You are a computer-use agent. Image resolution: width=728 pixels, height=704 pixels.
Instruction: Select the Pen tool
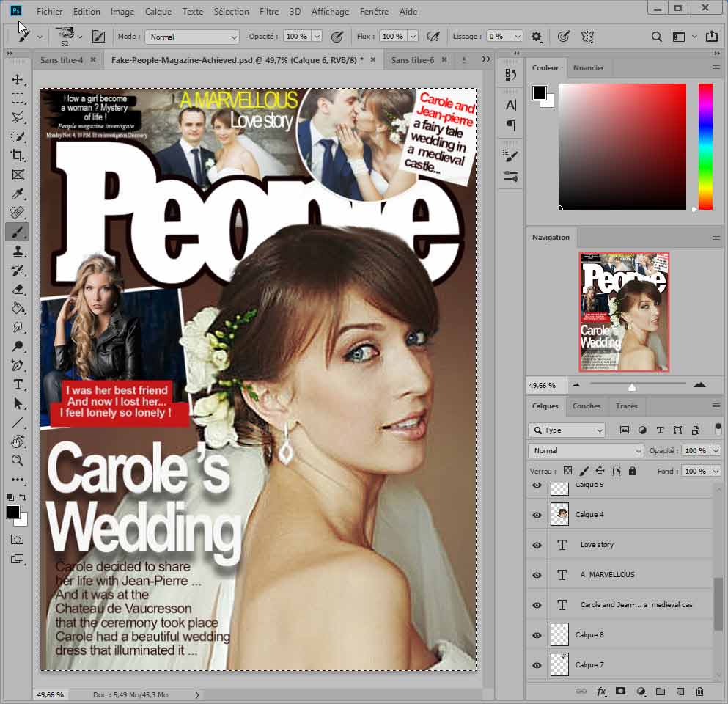coord(18,365)
